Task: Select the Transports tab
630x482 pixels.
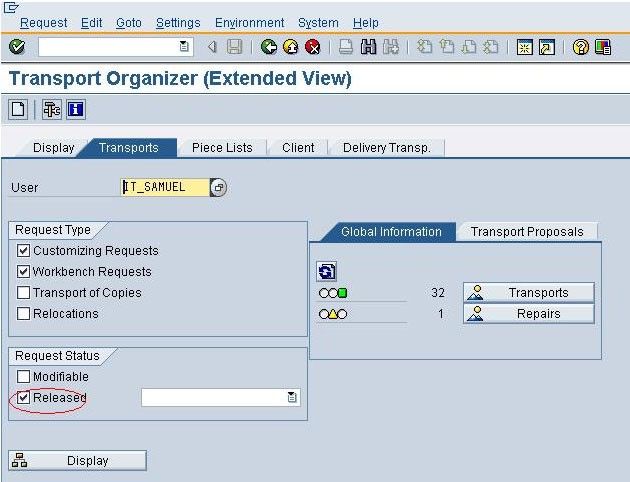Action: click(129, 148)
